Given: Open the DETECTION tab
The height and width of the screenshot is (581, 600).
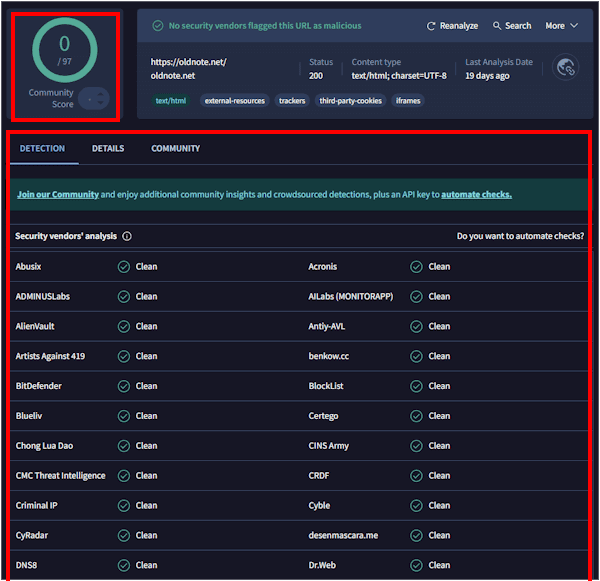Looking at the screenshot, I should pyautogui.click(x=42, y=149).
